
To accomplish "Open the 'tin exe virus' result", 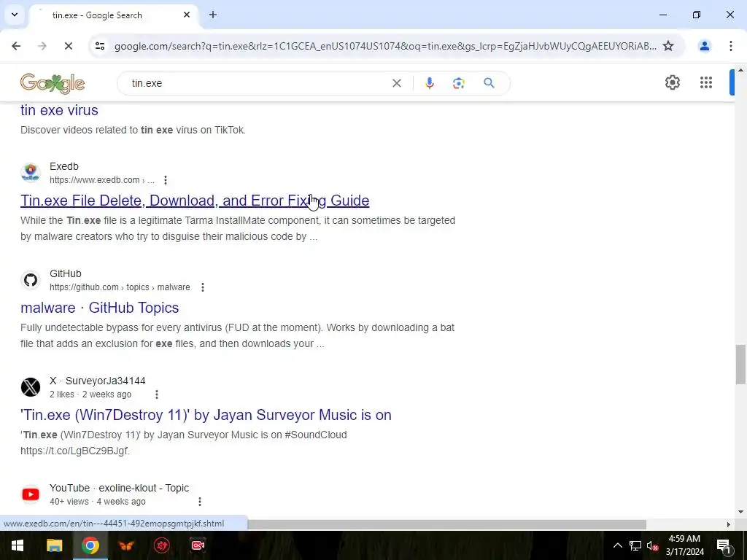I will pos(59,110).
